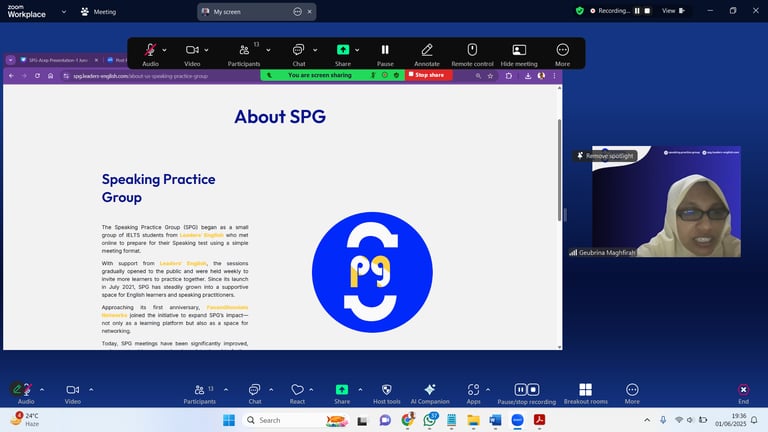Open WhatsApp from the taskbar
Viewport: 768px width, 432px height.
(430, 420)
